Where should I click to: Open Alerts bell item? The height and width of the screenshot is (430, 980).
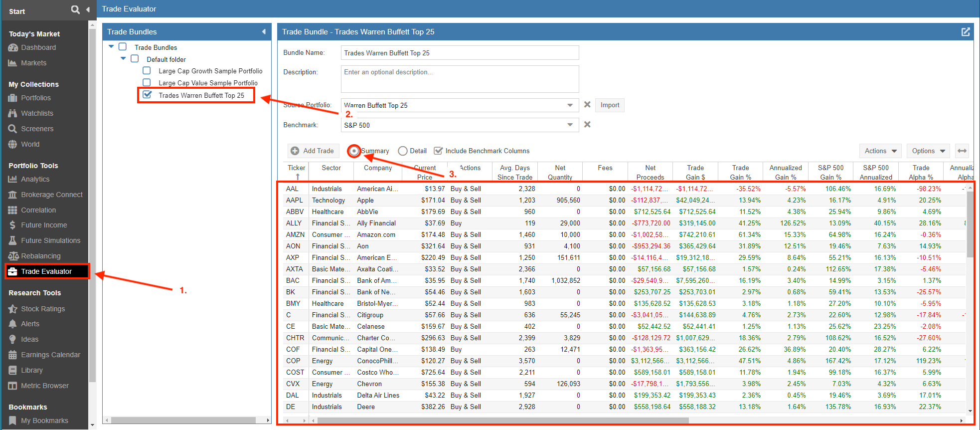click(30, 324)
